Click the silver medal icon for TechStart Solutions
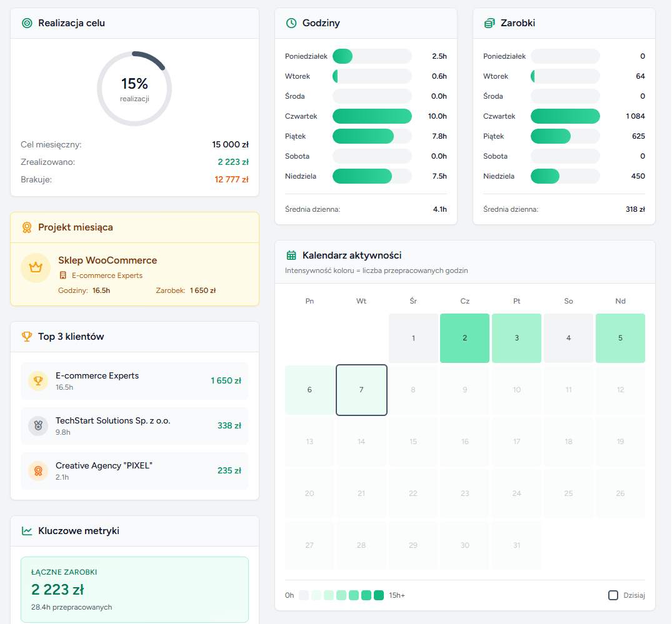672x624 pixels. pos(38,426)
